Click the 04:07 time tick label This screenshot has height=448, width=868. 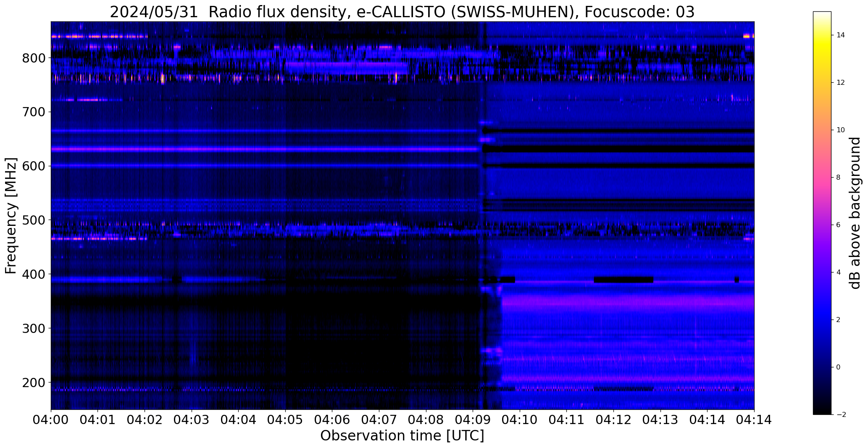(379, 420)
